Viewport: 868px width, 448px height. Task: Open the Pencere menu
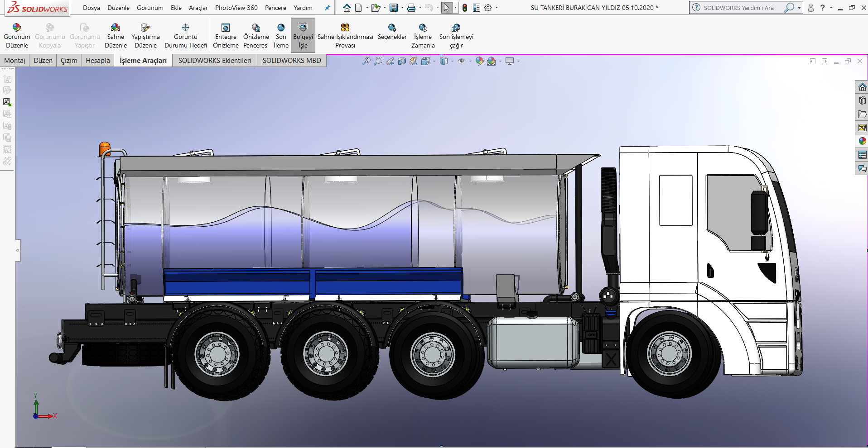click(x=275, y=8)
